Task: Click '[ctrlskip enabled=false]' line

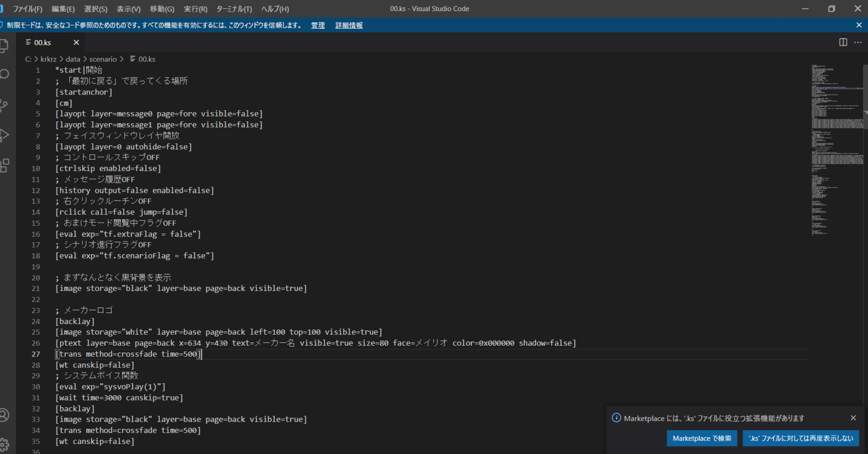Action: coord(108,168)
